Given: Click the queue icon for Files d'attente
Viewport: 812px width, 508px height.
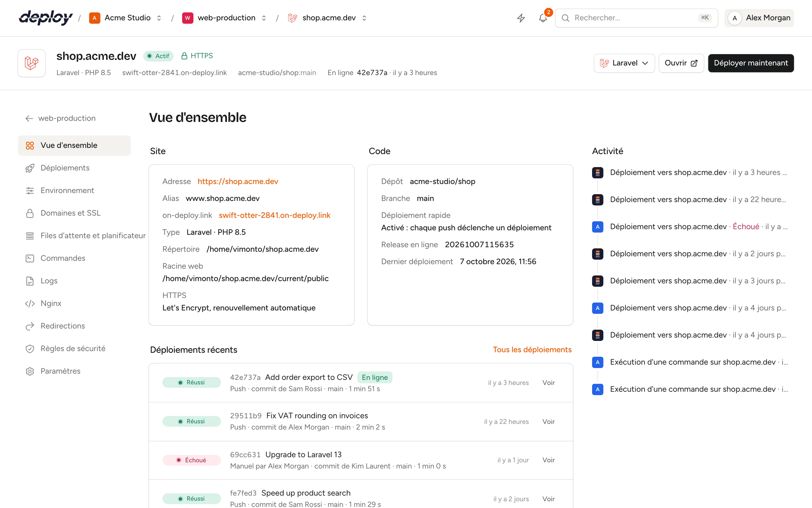Looking at the screenshot, I should [x=30, y=236].
